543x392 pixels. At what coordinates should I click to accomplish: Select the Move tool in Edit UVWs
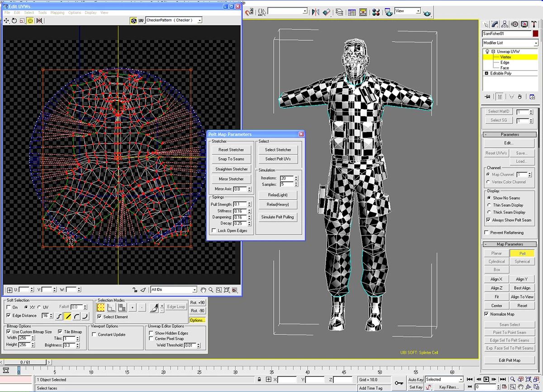click(7, 20)
